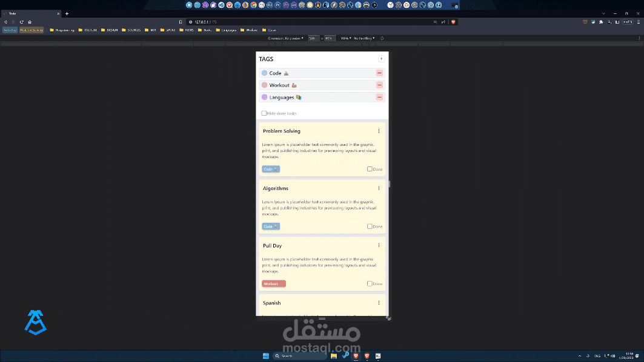Click the red Workout color circle
The width and height of the screenshot is (644, 362).
[265, 85]
